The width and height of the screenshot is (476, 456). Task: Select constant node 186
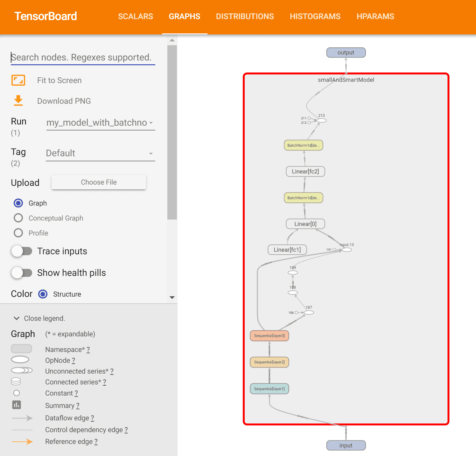[296, 312]
